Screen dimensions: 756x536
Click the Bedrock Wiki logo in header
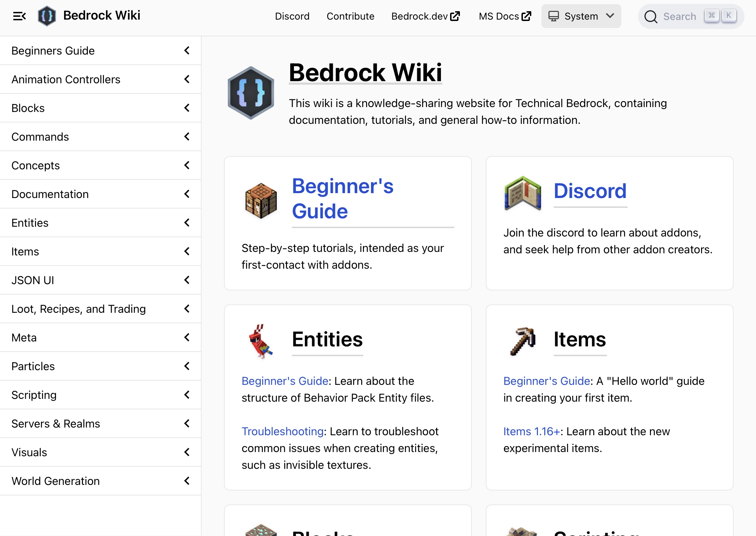click(x=47, y=16)
